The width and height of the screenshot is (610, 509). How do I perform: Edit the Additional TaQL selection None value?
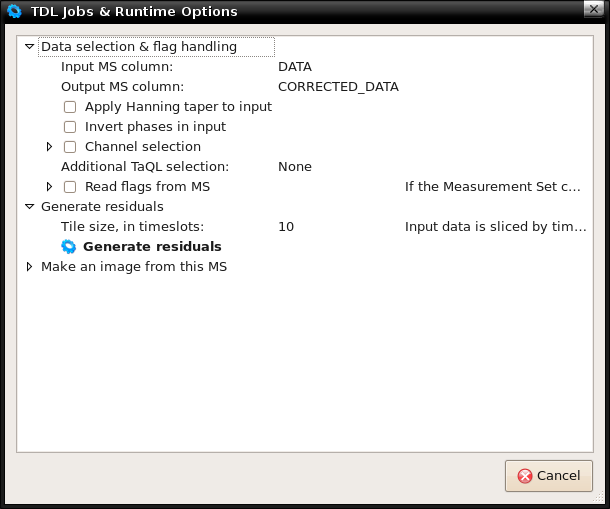[295, 167]
